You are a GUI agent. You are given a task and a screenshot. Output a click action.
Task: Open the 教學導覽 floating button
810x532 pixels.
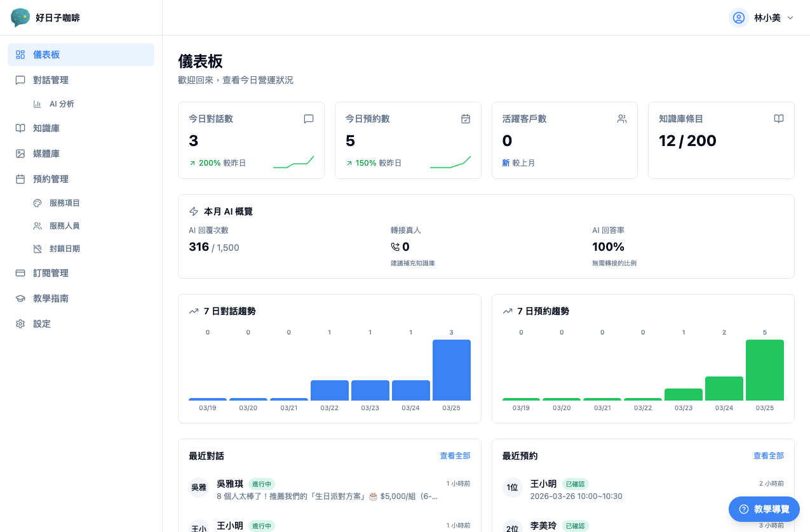coord(764,509)
